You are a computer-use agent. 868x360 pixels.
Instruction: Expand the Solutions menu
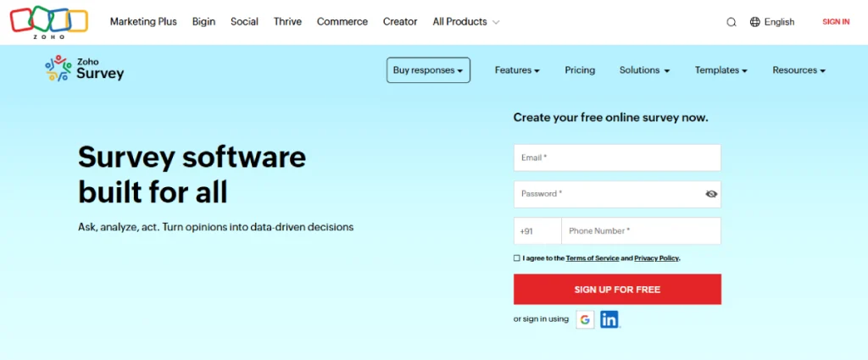click(644, 70)
